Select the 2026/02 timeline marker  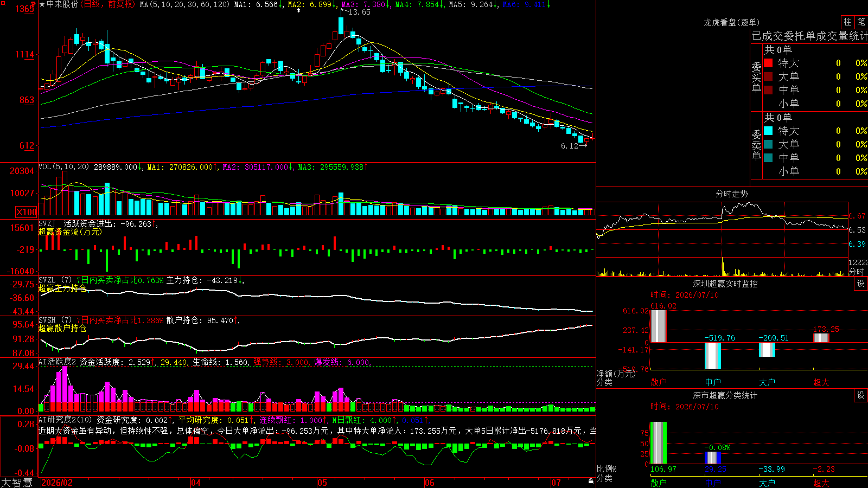coord(57,483)
